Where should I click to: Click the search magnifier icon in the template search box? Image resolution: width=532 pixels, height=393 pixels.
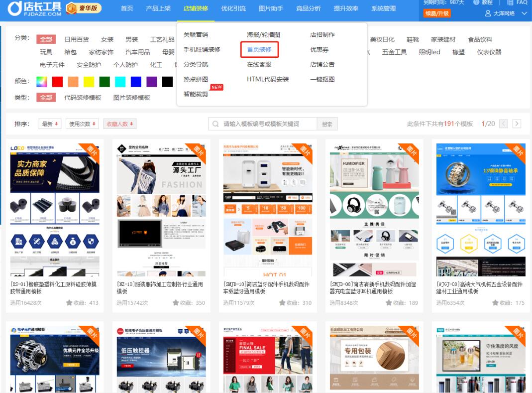[x=215, y=124]
